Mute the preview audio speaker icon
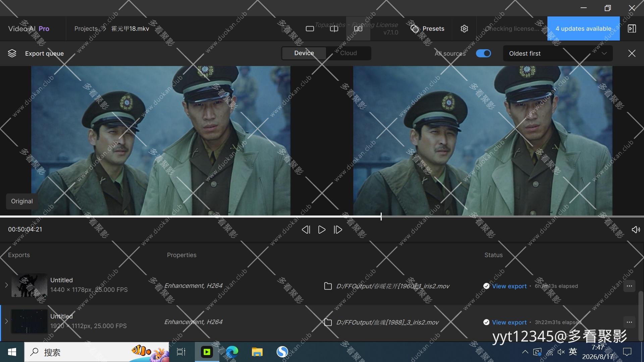 636,230
